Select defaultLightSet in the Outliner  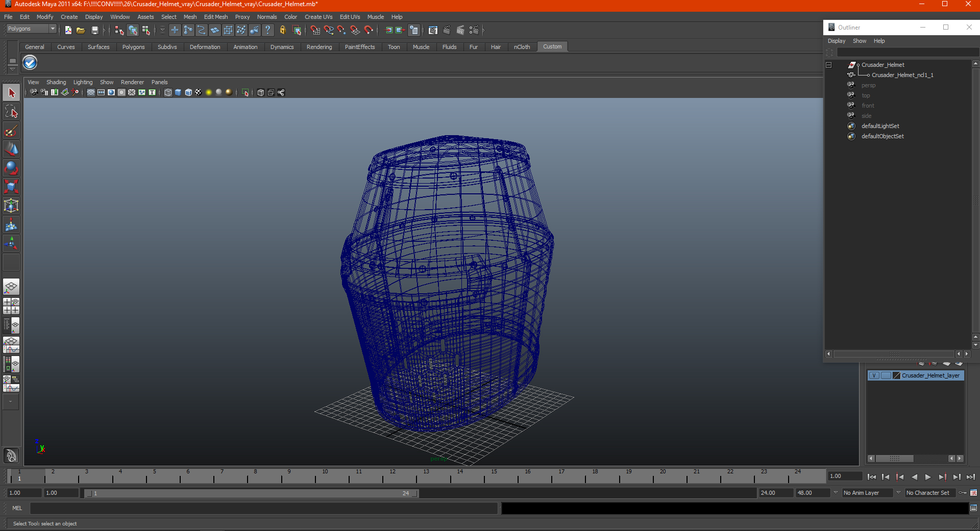(x=880, y=126)
